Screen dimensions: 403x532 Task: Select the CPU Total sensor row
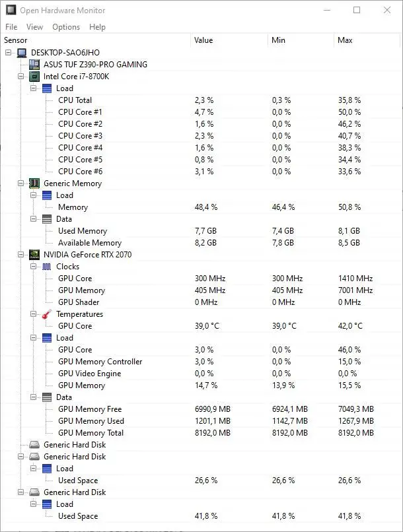[75, 100]
